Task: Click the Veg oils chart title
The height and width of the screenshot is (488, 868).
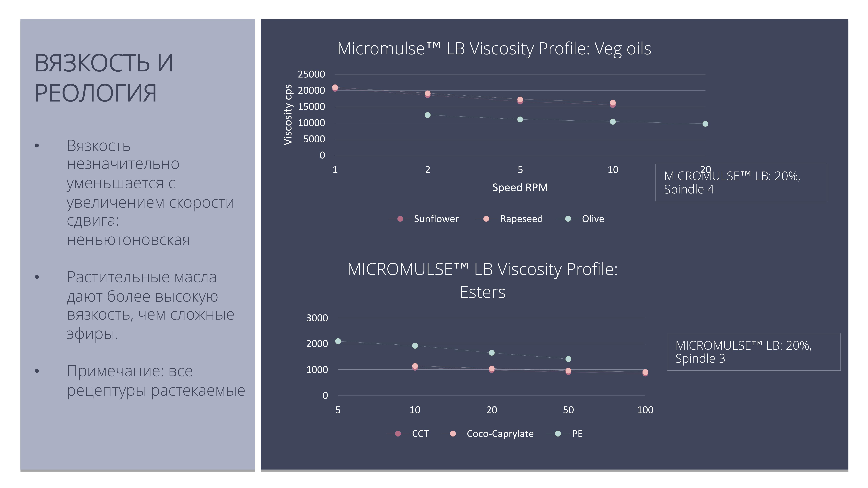Action: pos(494,49)
